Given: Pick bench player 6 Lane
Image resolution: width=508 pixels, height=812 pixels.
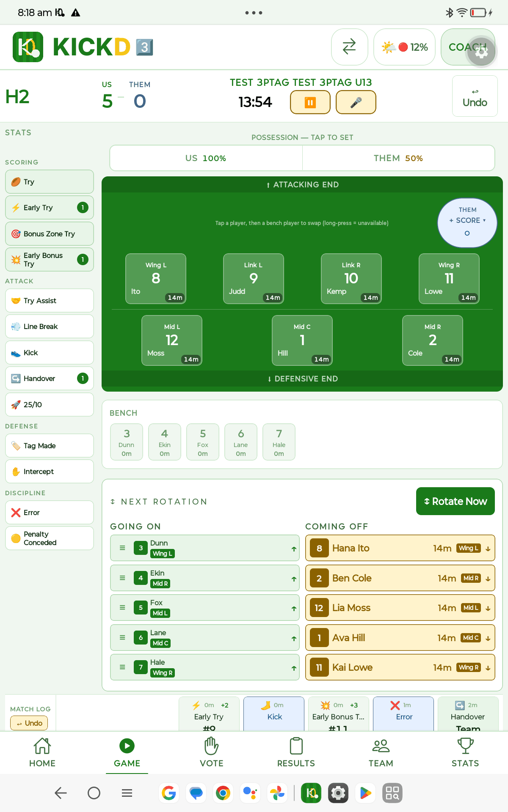Looking at the screenshot, I should [241, 442].
